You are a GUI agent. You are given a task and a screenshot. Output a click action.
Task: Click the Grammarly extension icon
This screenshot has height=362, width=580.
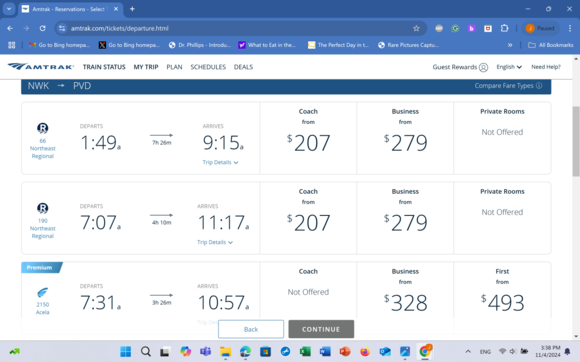[x=455, y=28]
